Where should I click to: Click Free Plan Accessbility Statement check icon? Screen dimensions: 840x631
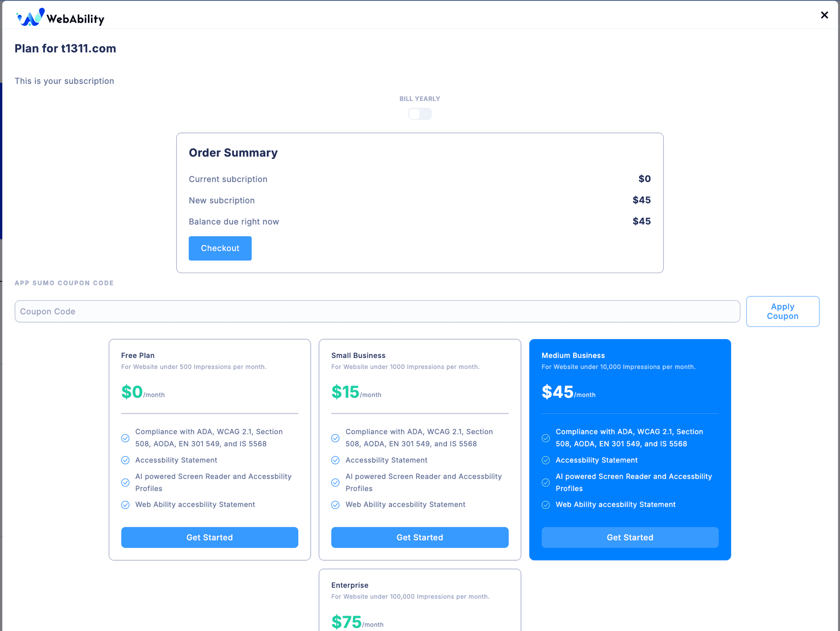coord(125,460)
